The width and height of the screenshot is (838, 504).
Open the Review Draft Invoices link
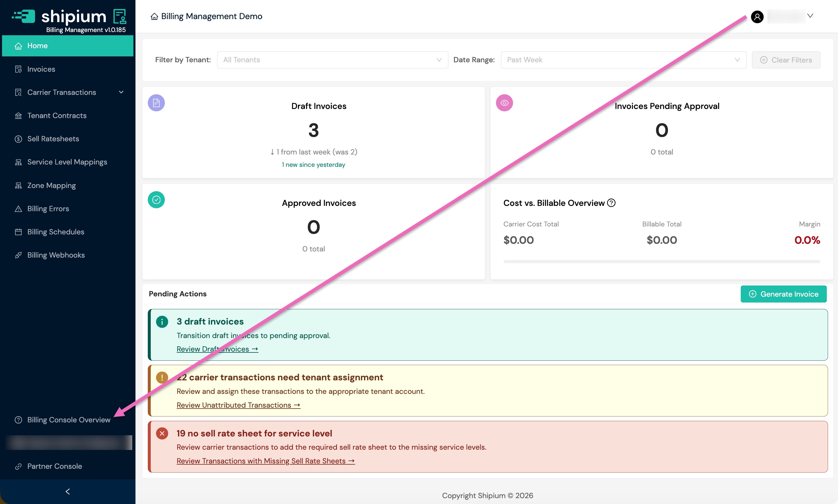[217, 349]
